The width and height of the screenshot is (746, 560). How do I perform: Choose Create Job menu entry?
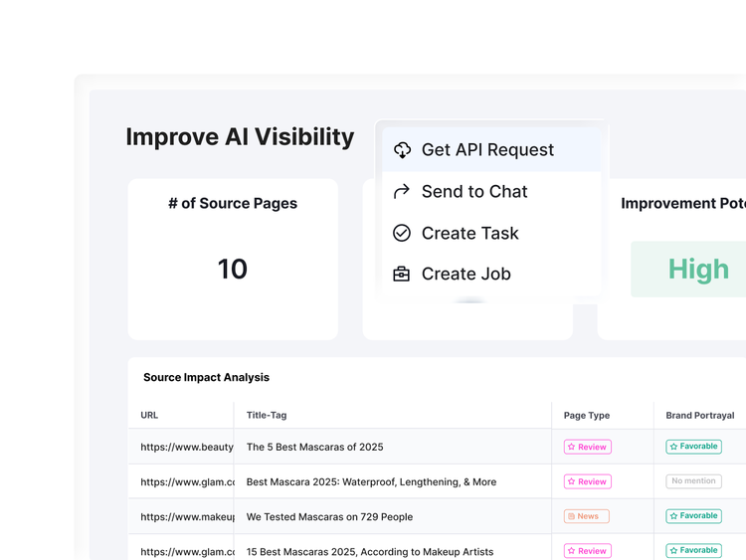[x=466, y=274]
